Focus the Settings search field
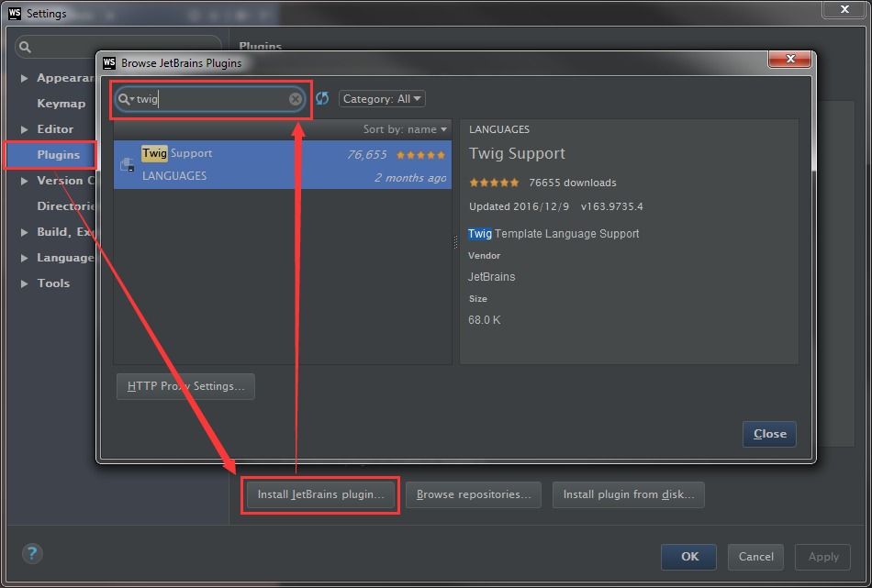 point(117,47)
